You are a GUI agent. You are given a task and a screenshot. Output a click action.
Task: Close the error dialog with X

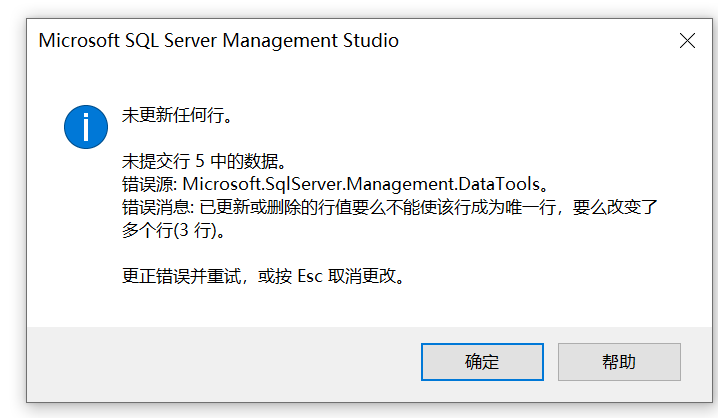tap(687, 41)
